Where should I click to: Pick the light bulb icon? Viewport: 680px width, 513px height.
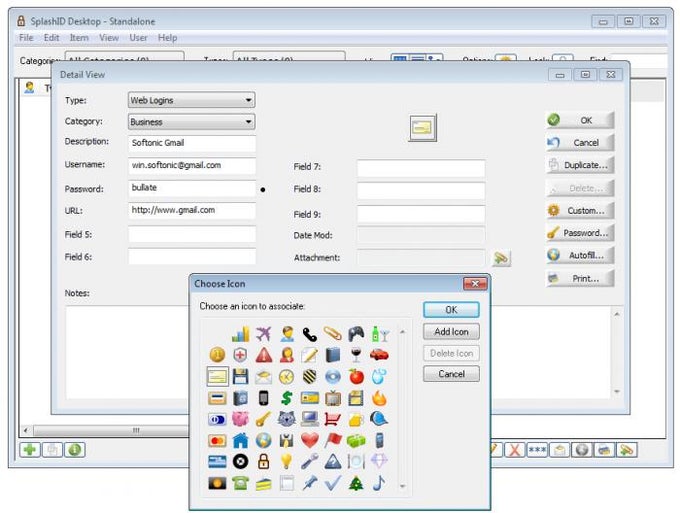[286, 461]
